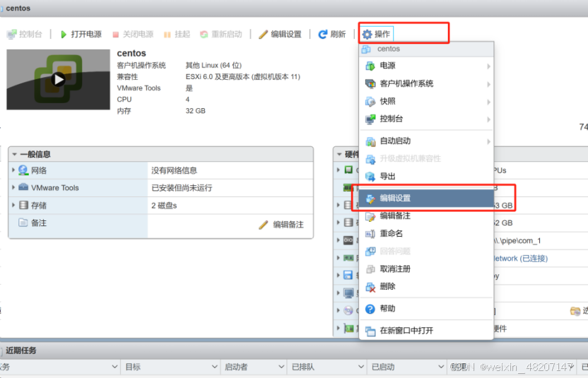Screen dimensions: 588x378
Task: Open 帮助 help menu item
Action: 426,309
